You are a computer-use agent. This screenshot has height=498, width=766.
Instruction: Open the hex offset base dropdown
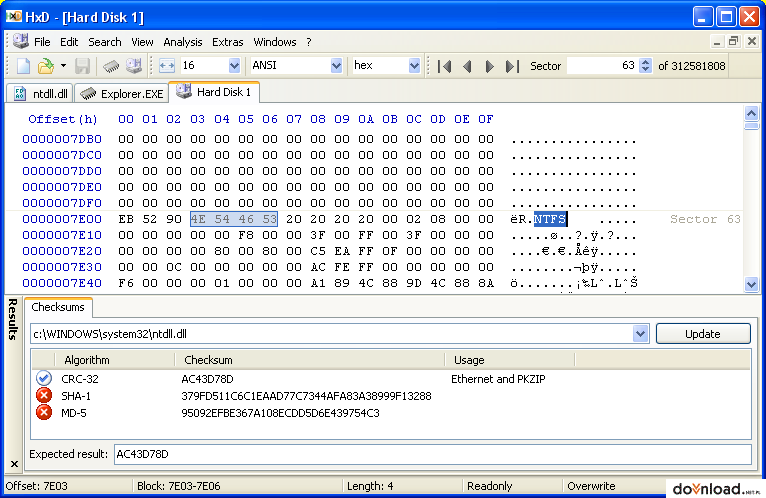click(x=414, y=65)
